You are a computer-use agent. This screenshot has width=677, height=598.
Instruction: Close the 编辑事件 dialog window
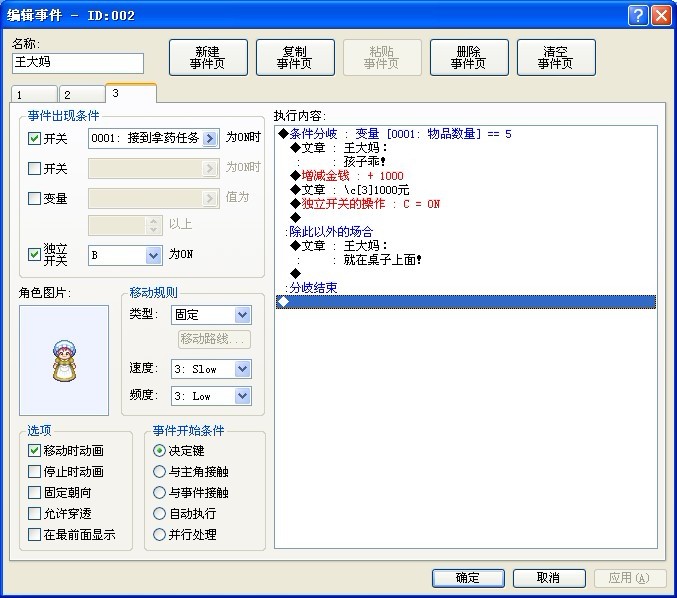[x=661, y=16]
